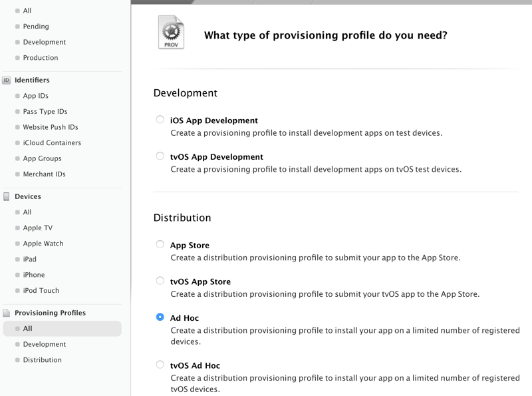Open Pending certificates in sidebar
Viewport: 532px width, 396px height.
[x=36, y=27]
